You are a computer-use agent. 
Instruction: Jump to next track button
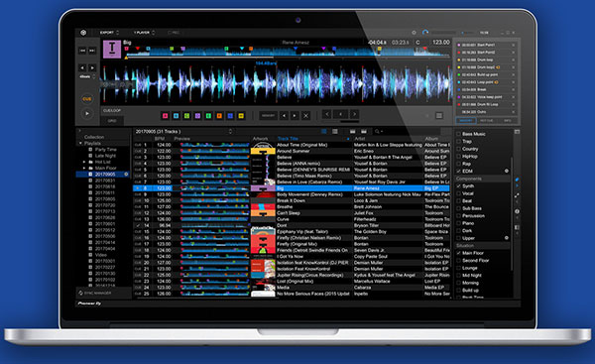click(x=92, y=51)
